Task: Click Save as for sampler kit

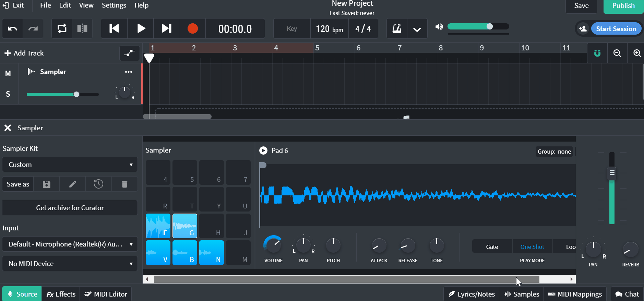Action: tap(18, 184)
